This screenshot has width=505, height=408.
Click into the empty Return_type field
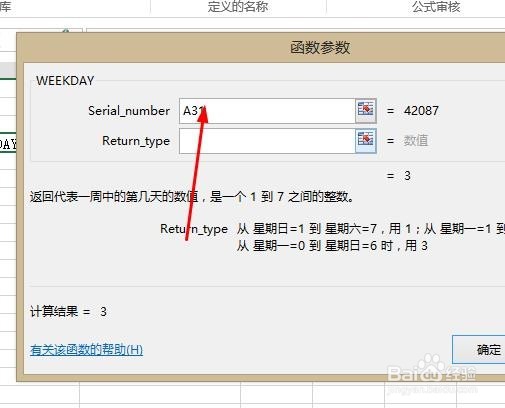267,141
